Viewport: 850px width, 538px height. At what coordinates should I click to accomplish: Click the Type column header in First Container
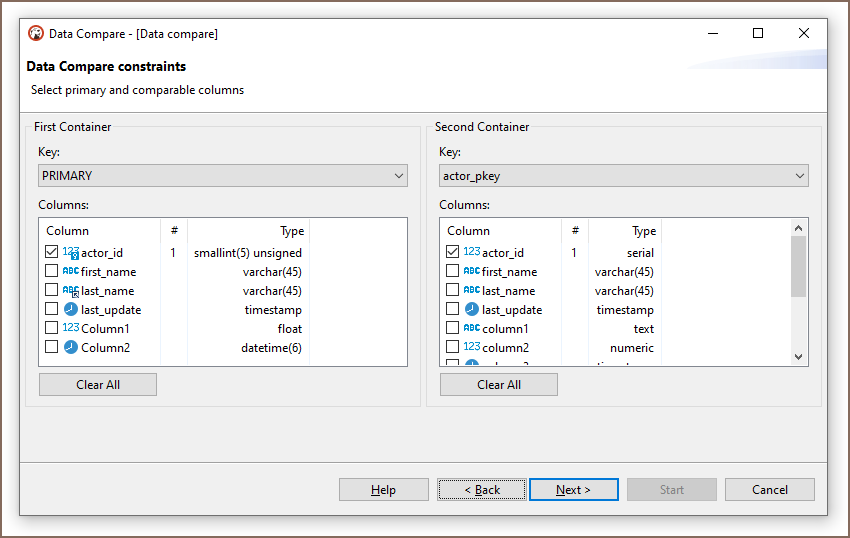[292, 231]
